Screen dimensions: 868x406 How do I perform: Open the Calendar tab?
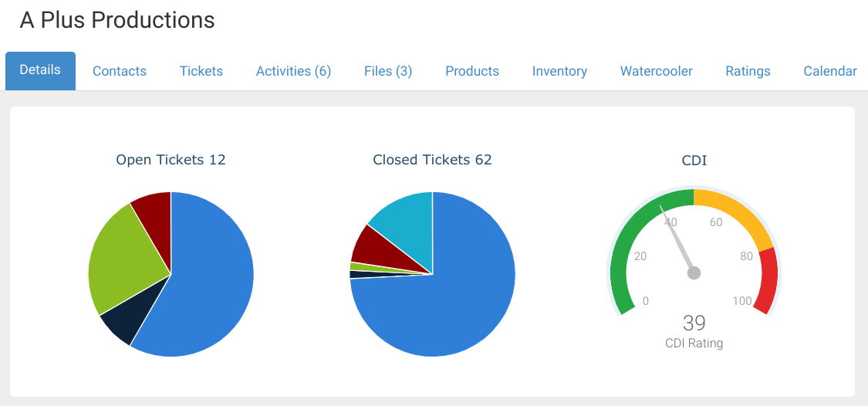(x=830, y=71)
